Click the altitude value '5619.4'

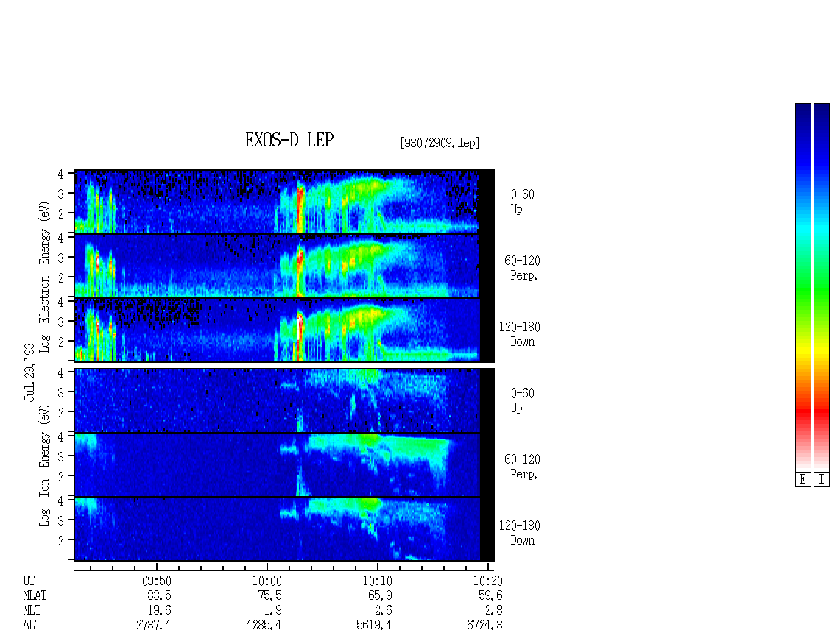pos(375,626)
